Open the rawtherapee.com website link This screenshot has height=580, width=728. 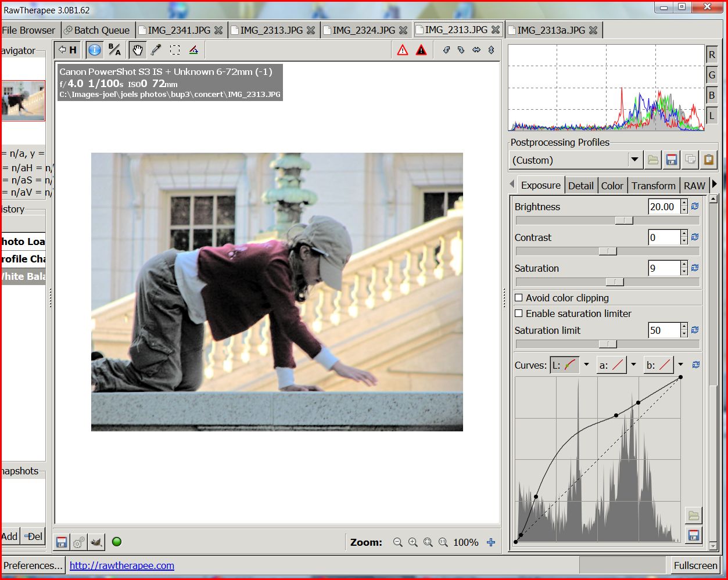tap(121, 564)
